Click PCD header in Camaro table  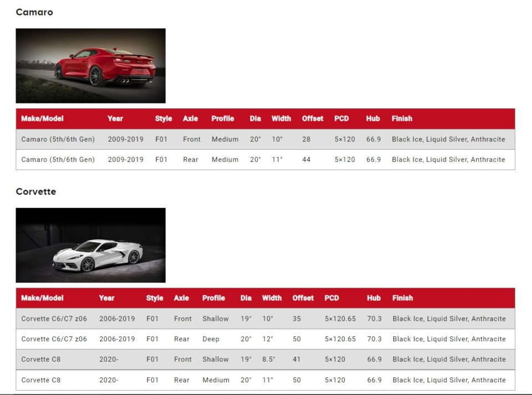[342, 119]
